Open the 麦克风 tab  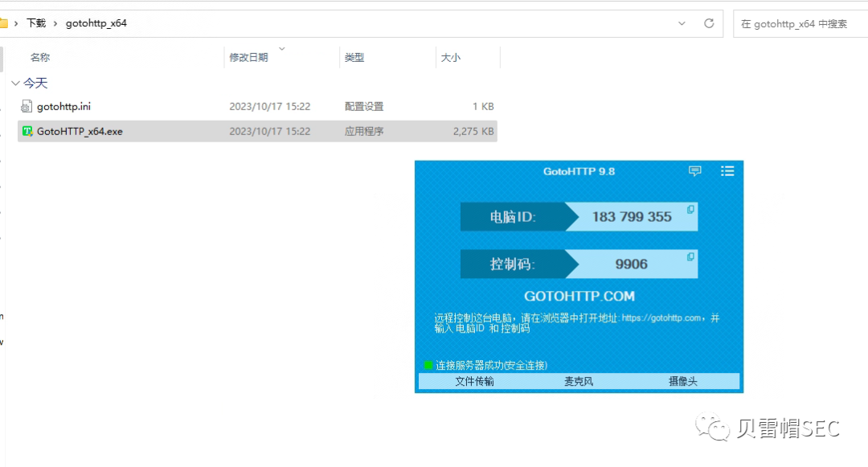pos(579,381)
